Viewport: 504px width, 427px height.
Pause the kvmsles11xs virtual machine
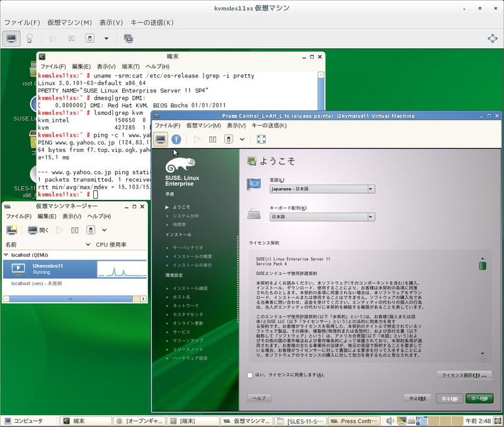coord(71,38)
